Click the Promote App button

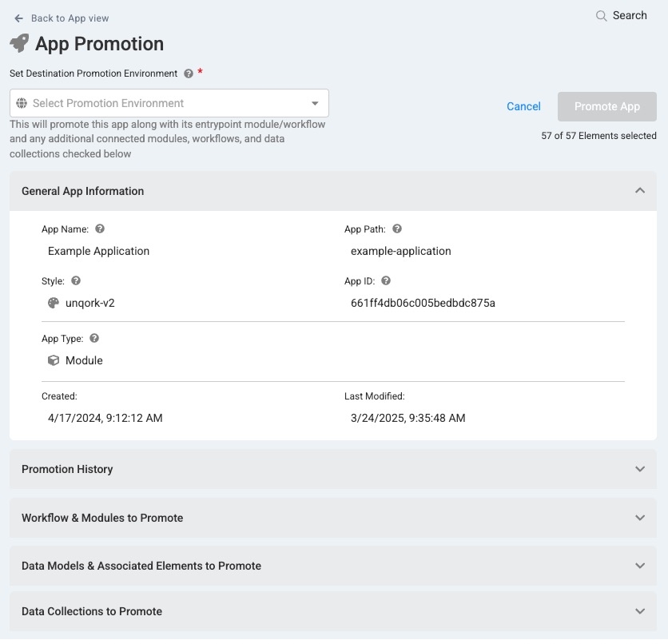click(606, 106)
